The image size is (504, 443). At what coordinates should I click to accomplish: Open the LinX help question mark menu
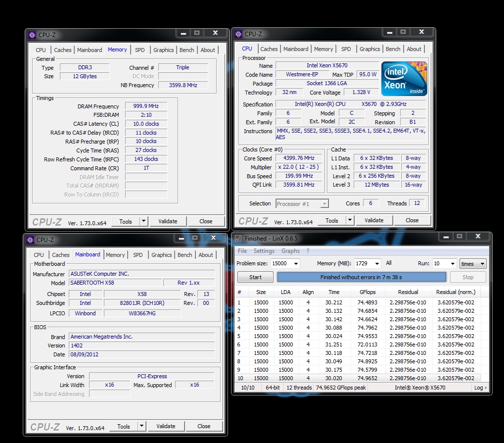308,251
